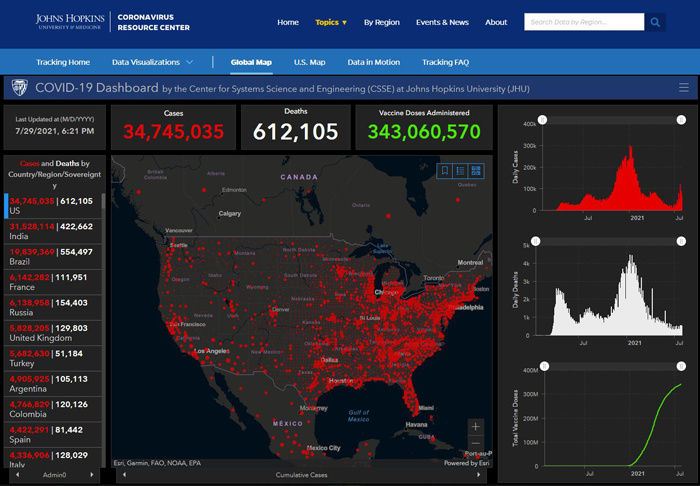Click right arrow beside Cumulative Cases
Screen dimensions: 700x486
(479, 475)
